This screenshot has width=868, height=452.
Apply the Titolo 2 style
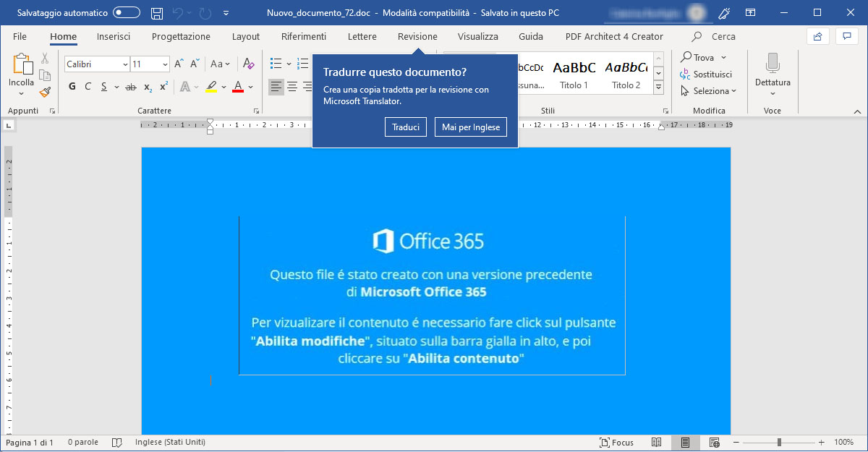tap(626, 75)
